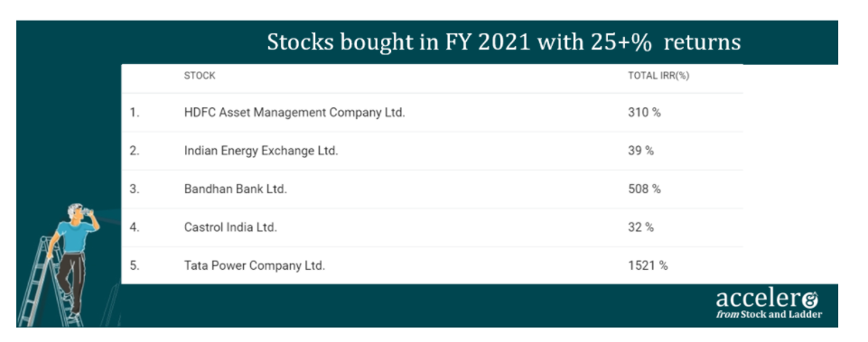Click the man-on-ladder illustration
Image resolution: width=868 pixels, height=342 pixels.
pyautogui.click(x=75, y=260)
